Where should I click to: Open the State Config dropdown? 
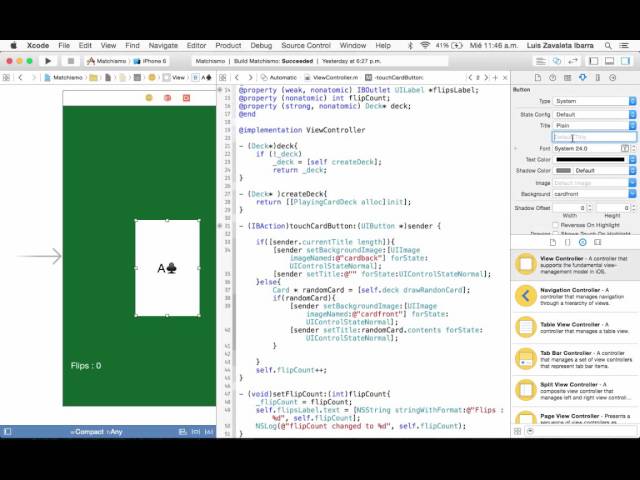594,114
